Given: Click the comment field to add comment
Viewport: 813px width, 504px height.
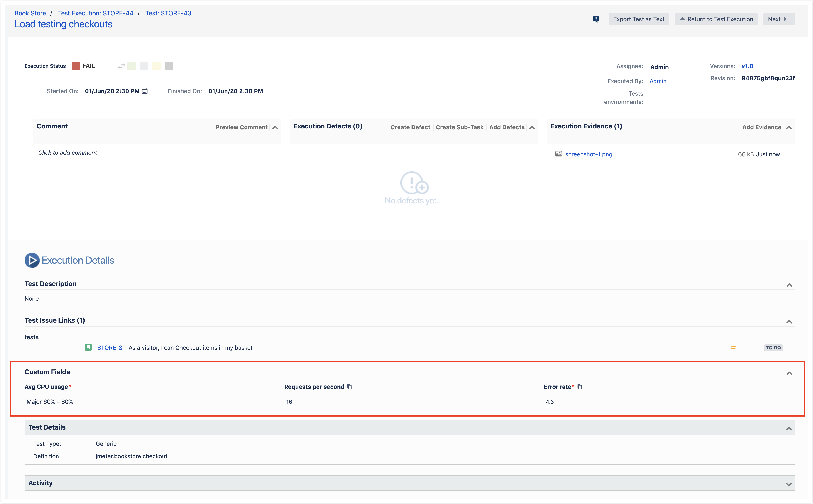Looking at the screenshot, I should click(x=157, y=187).
